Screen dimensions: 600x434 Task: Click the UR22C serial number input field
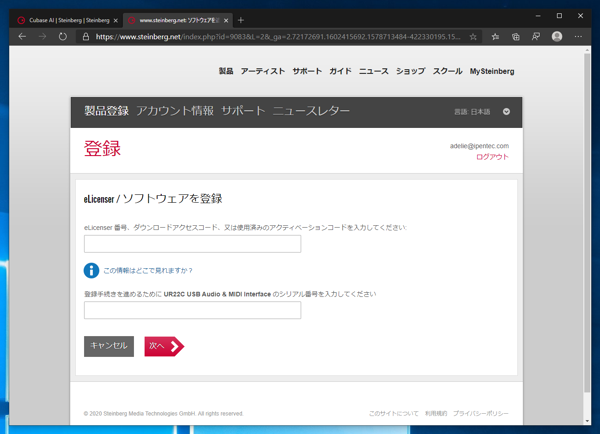pos(192,310)
